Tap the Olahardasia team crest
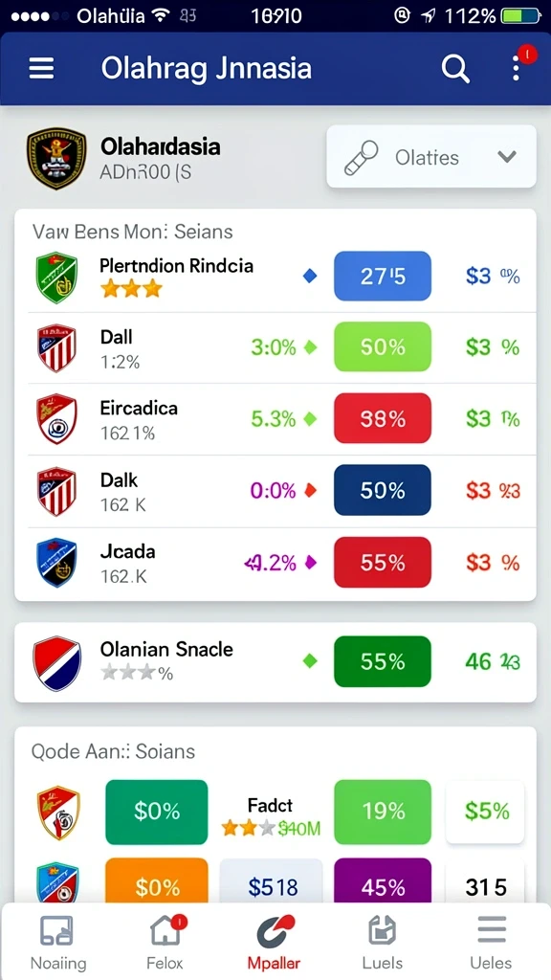This screenshot has width=551, height=980. coord(56,159)
